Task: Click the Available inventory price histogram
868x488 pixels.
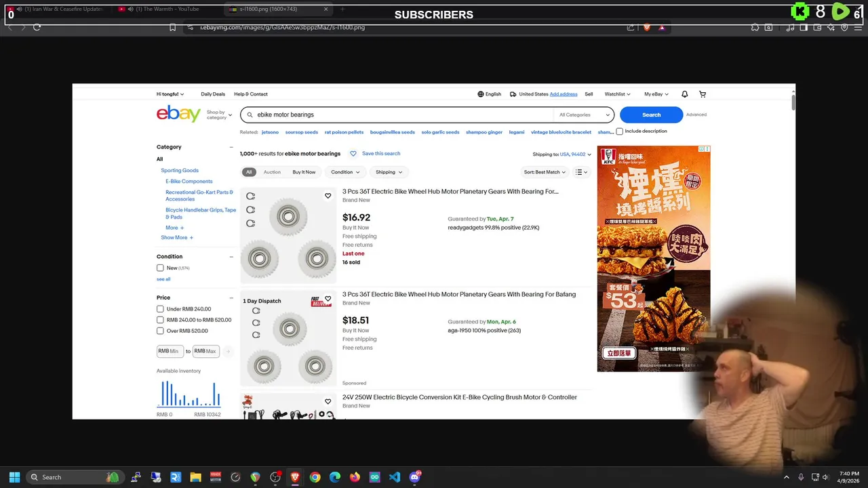Action: [x=189, y=394]
